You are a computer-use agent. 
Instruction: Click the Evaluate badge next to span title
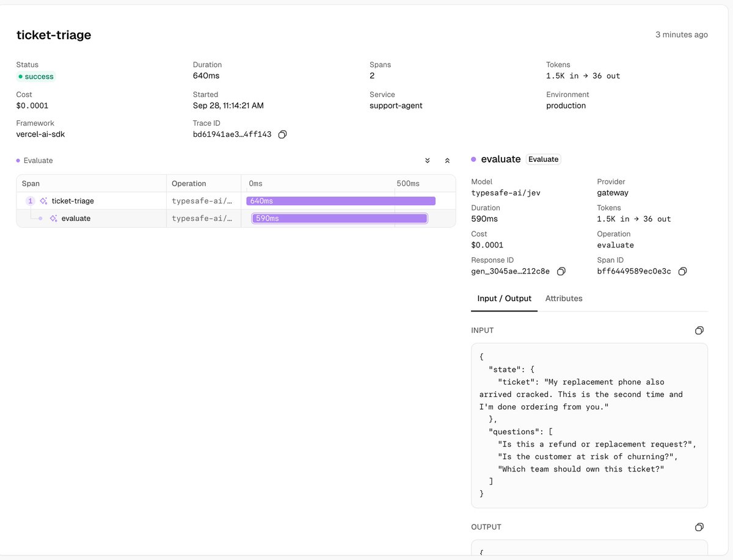544,159
